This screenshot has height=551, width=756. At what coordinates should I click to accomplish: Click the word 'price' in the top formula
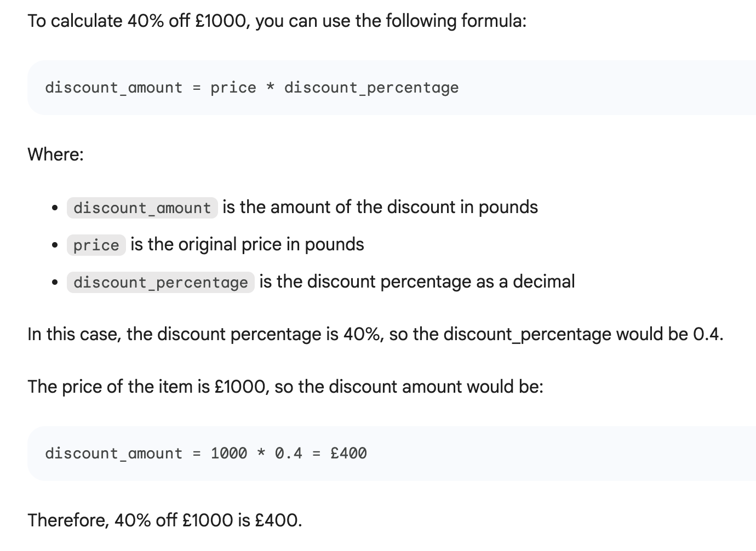click(233, 88)
